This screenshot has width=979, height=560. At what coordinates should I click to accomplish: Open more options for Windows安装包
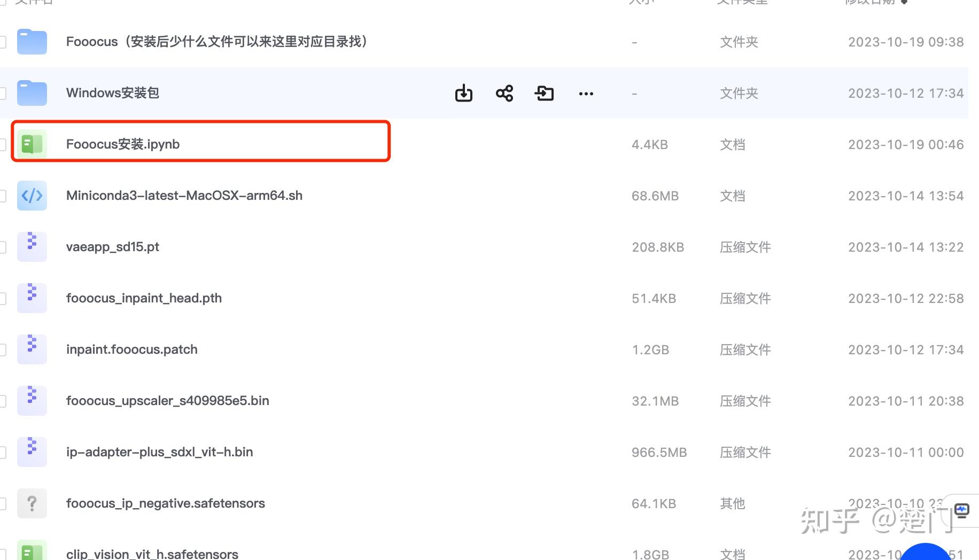coord(586,94)
